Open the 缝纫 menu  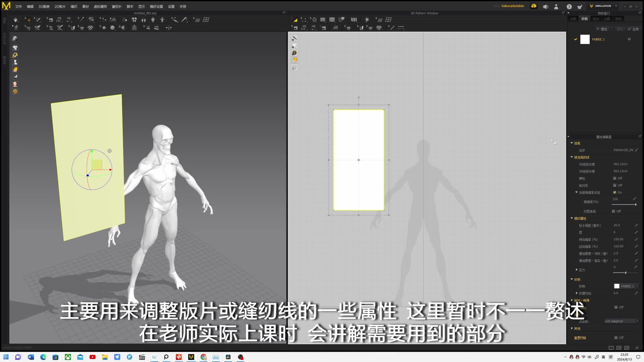coord(74,6)
